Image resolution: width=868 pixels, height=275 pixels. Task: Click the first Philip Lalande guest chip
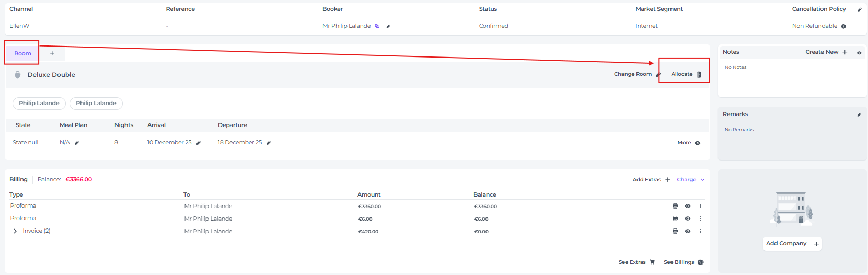tap(39, 104)
